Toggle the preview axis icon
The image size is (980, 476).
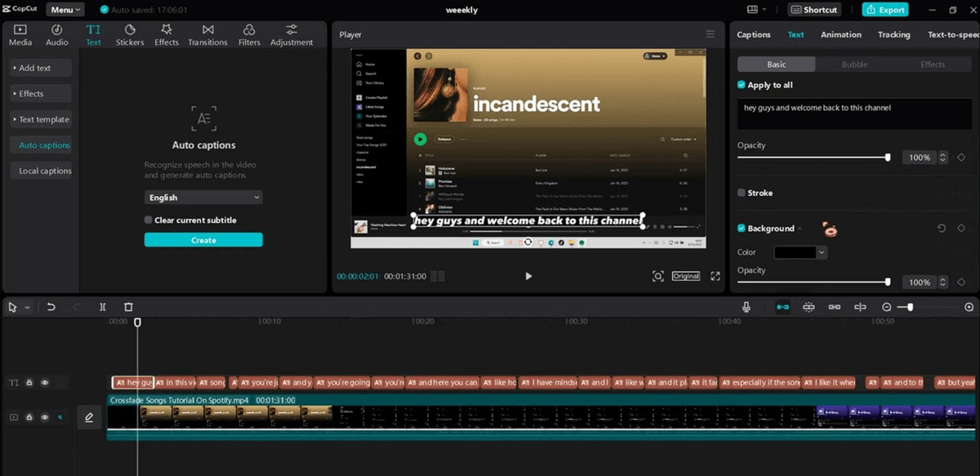(x=860, y=307)
